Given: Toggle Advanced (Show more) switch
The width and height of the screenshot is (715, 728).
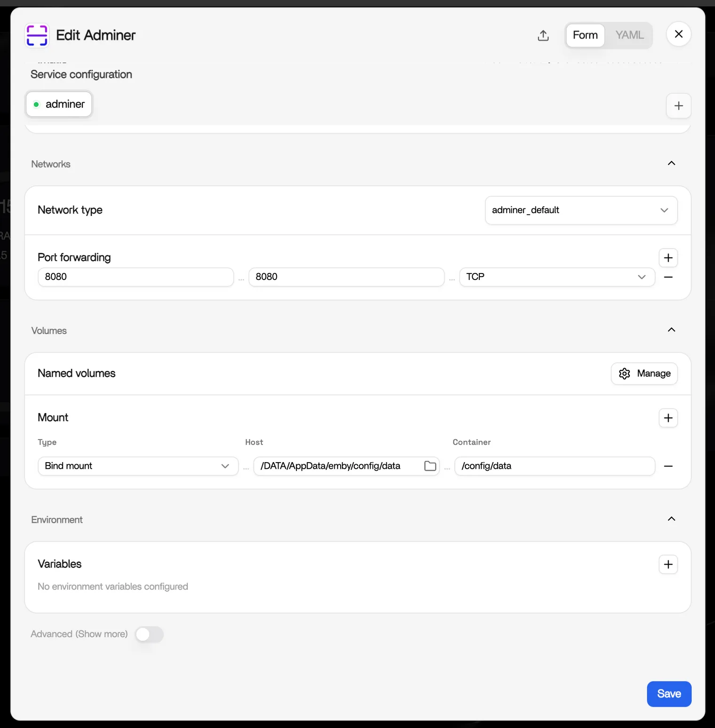Looking at the screenshot, I should pyautogui.click(x=149, y=634).
